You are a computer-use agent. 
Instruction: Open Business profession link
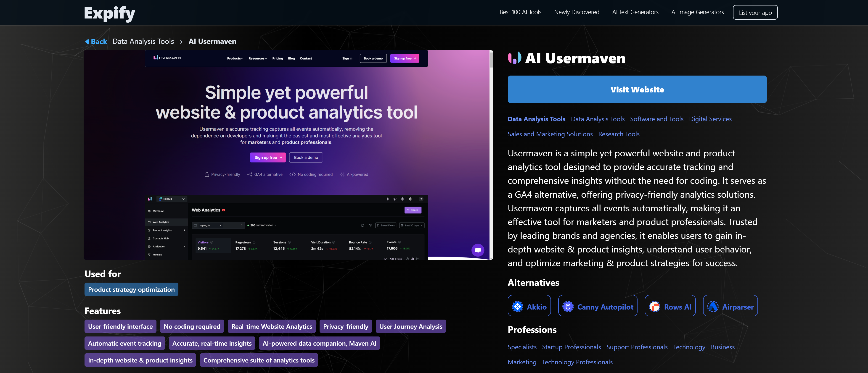tap(723, 347)
